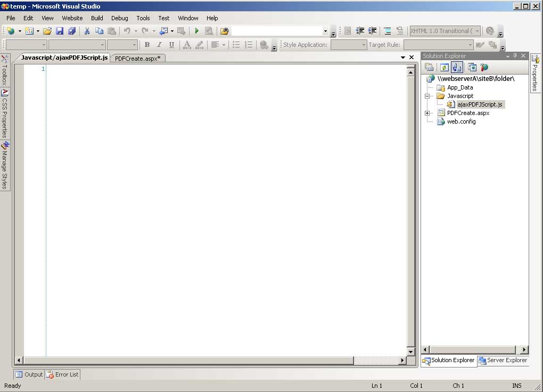Toggle auto-hide pin on Solution Explorer
Viewport: 543px width, 392px height.
click(515, 56)
